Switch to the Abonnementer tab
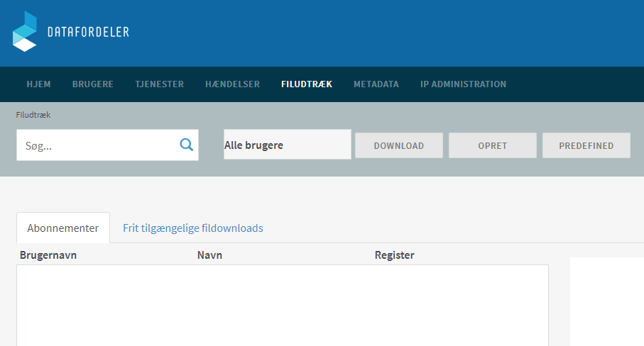The height and width of the screenshot is (346, 644). tap(62, 228)
